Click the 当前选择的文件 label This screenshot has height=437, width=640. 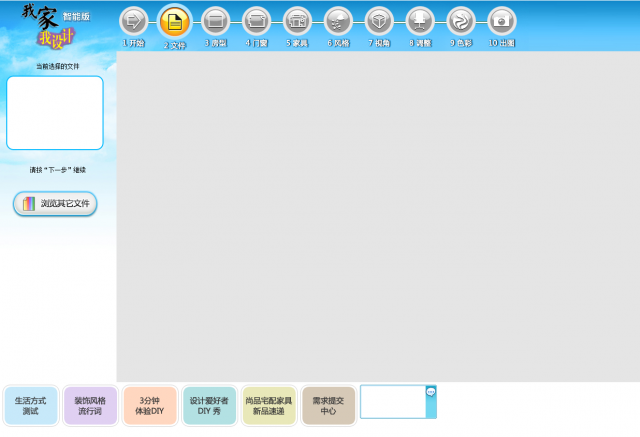click(x=58, y=67)
